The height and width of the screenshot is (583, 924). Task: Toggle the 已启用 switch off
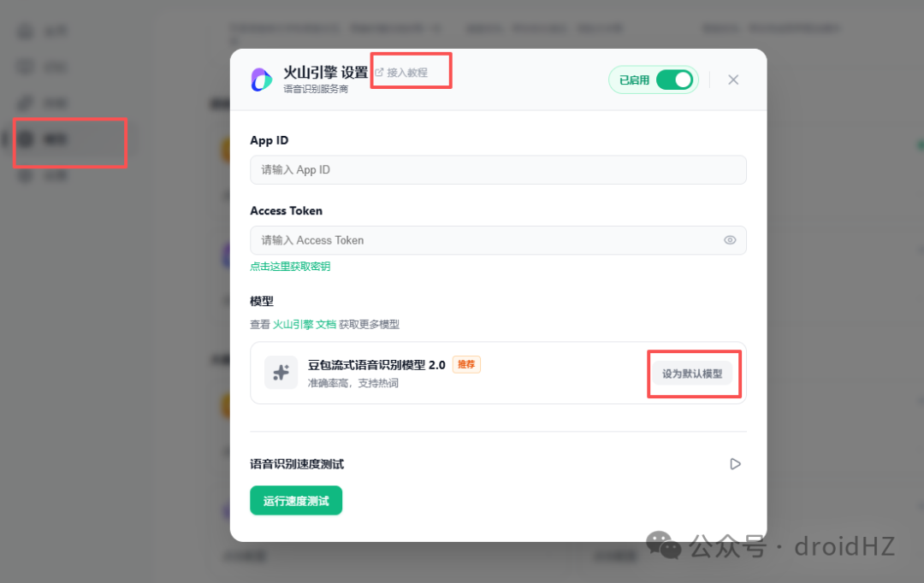click(675, 80)
